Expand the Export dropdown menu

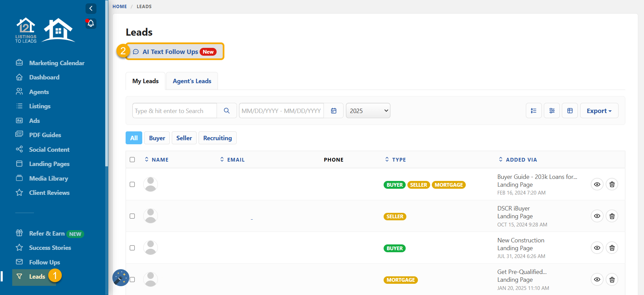pos(599,111)
